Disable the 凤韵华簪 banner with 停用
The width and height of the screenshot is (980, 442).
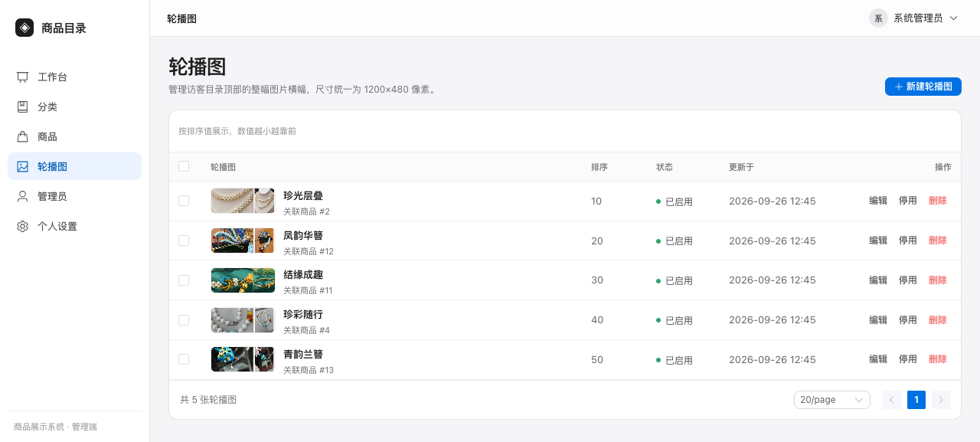coord(908,241)
